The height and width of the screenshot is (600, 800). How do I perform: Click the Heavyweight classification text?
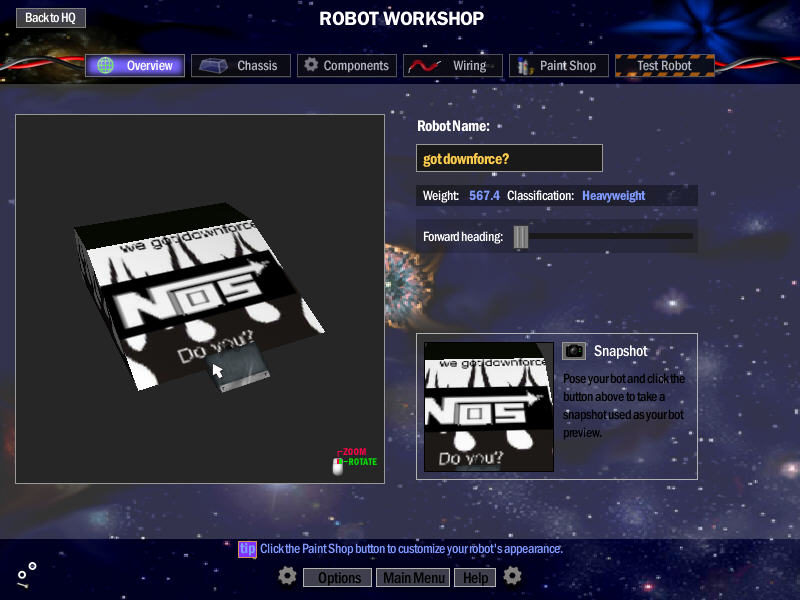(x=614, y=195)
